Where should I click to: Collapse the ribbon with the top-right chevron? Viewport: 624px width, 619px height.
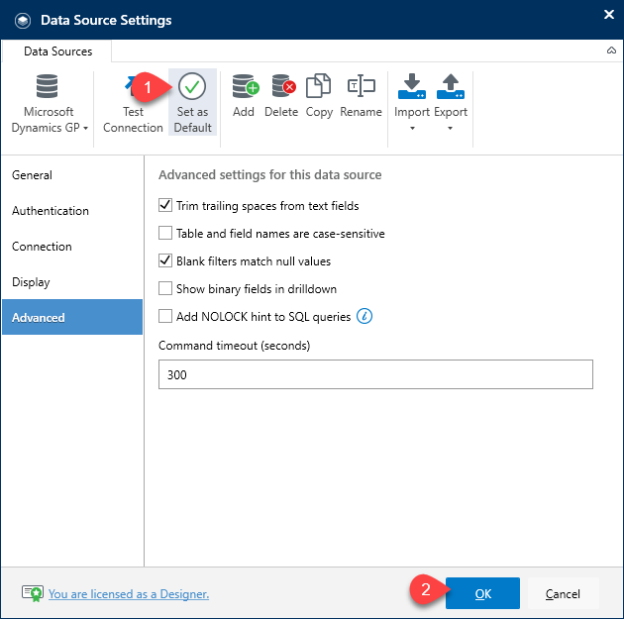click(x=611, y=50)
